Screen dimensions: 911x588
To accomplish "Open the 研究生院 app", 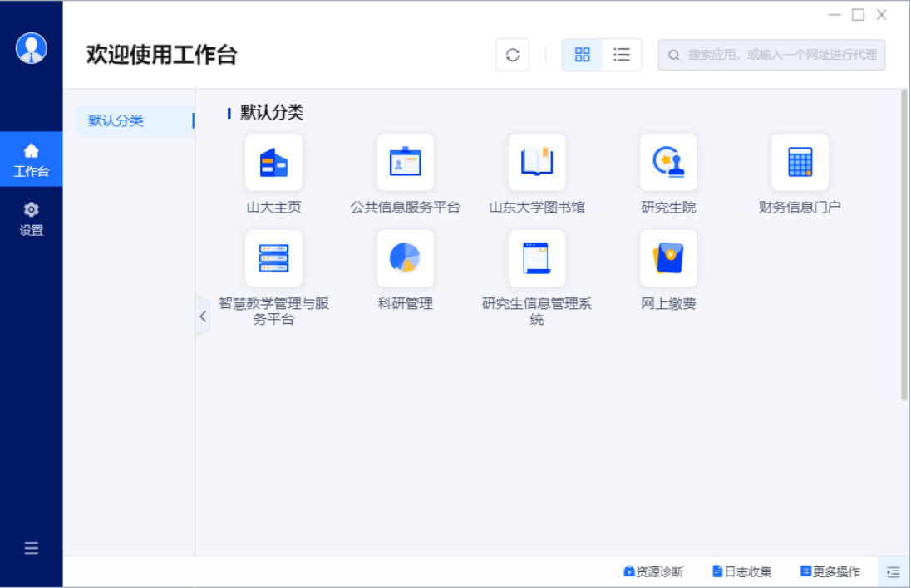I will tap(668, 162).
